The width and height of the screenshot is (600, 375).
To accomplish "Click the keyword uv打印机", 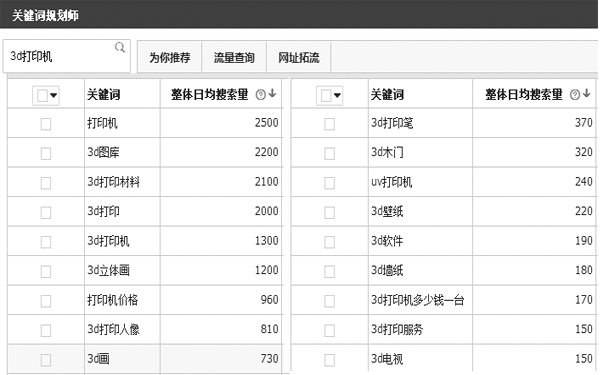I will pyautogui.click(x=391, y=182).
